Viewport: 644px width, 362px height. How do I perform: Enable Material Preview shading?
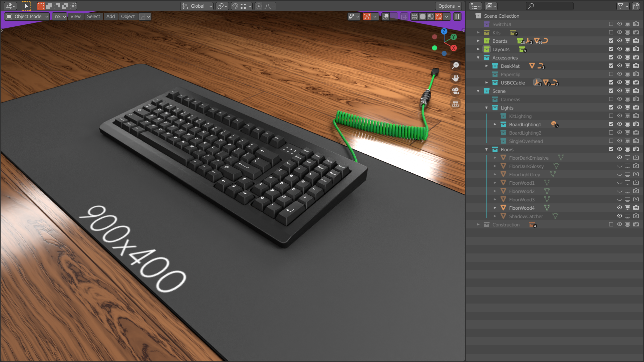point(430,16)
